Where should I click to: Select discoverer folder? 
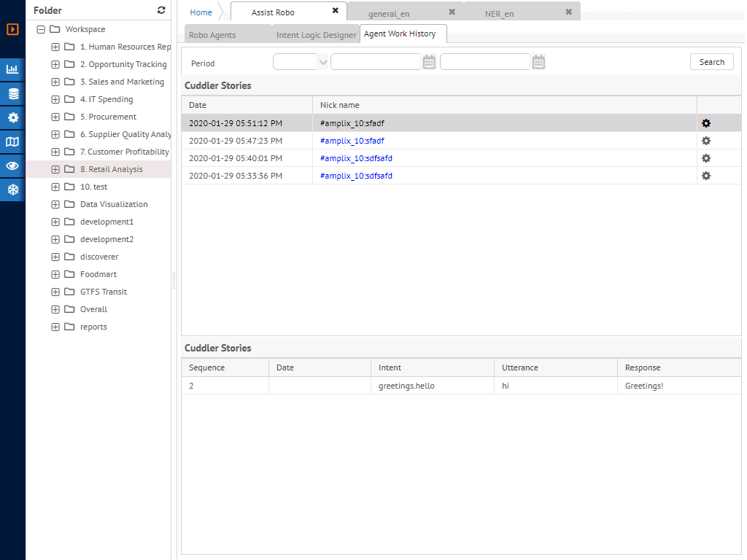point(99,257)
